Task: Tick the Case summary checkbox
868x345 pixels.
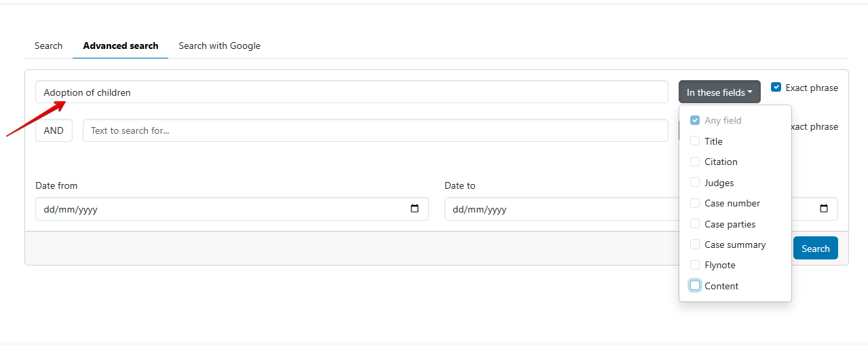Action: pyautogui.click(x=695, y=244)
